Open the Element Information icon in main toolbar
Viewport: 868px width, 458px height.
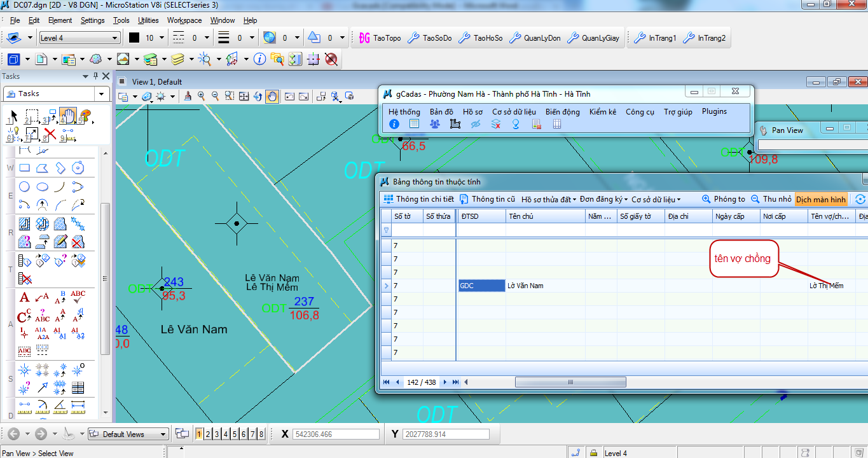pos(259,59)
